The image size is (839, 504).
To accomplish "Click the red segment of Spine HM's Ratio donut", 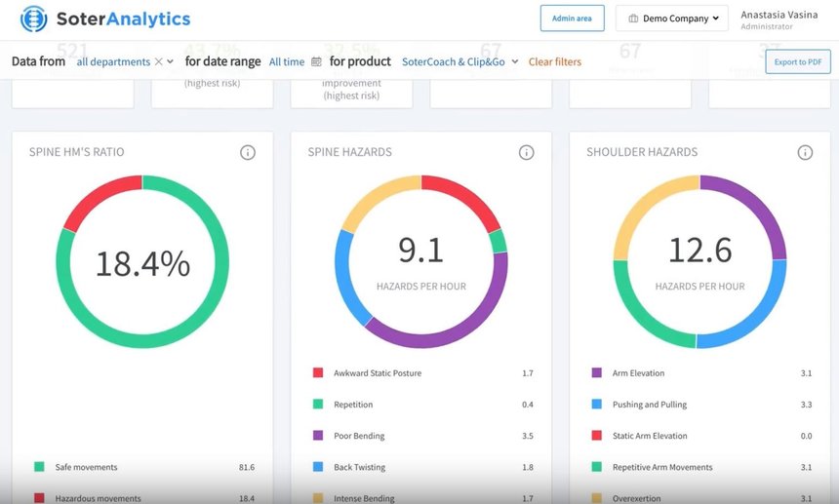I will pos(99,198).
